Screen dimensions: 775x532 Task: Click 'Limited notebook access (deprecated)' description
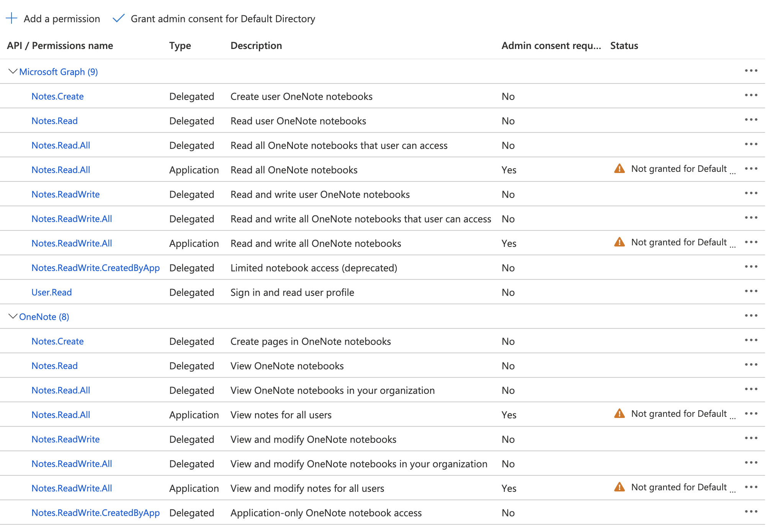pyautogui.click(x=314, y=268)
